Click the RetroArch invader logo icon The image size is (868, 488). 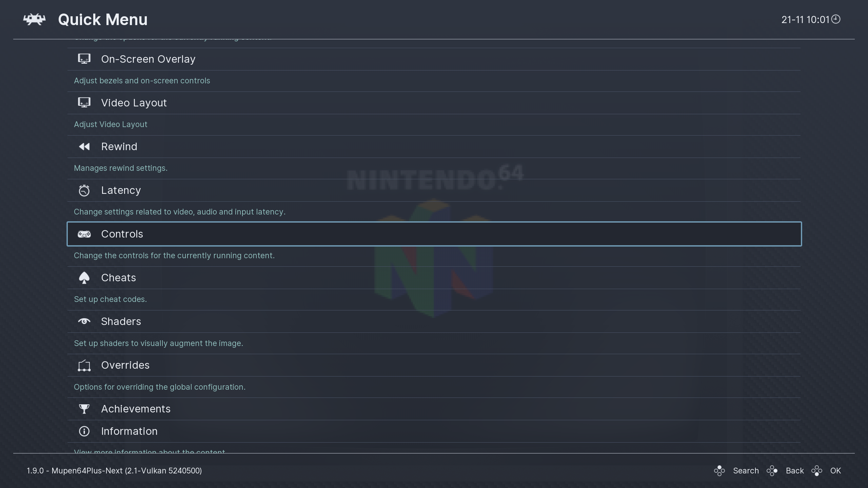[x=34, y=19]
